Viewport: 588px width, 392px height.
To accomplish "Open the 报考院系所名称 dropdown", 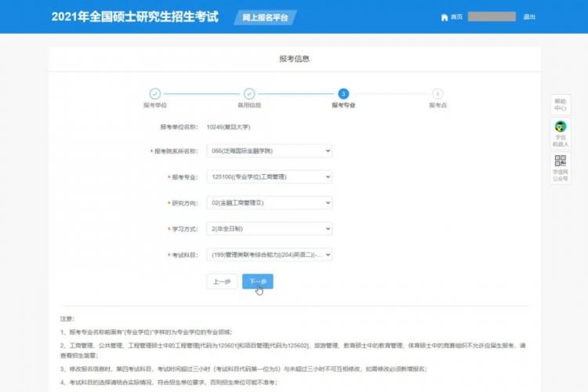I will [x=269, y=151].
